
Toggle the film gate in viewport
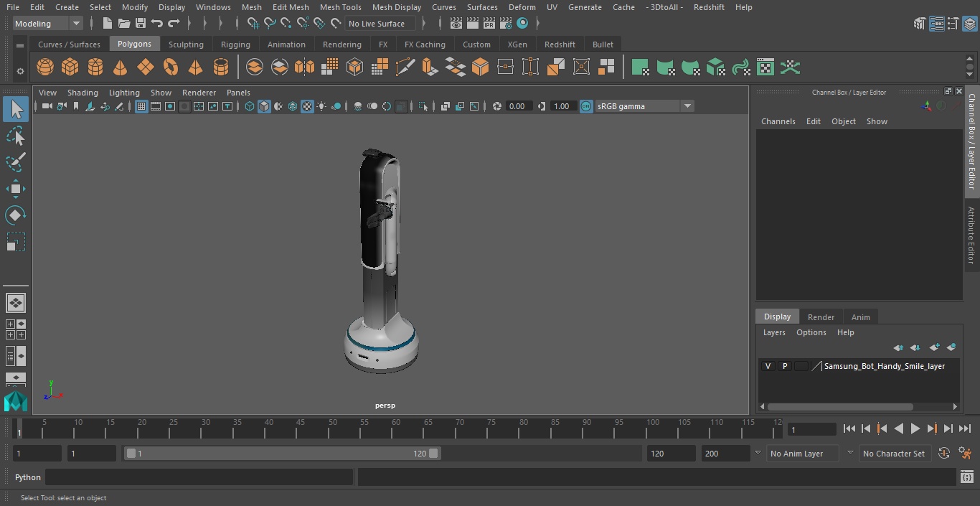(x=156, y=106)
